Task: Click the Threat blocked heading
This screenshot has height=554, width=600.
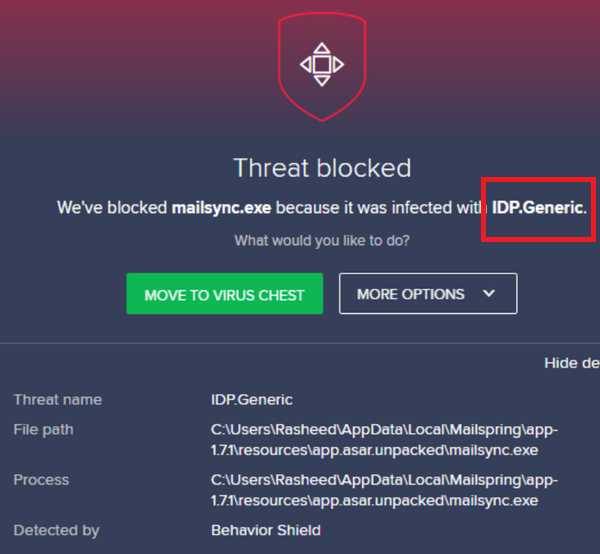Action: [x=321, y=168]
